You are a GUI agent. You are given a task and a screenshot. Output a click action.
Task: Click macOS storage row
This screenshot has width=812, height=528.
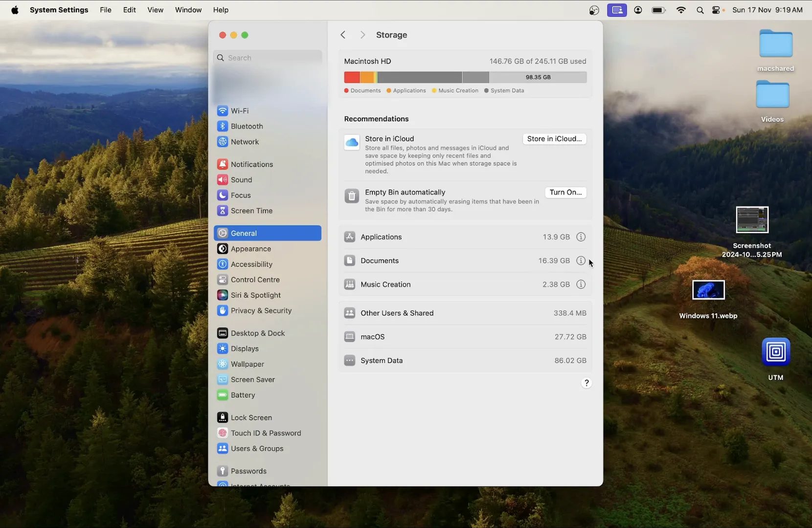point(465,337)
